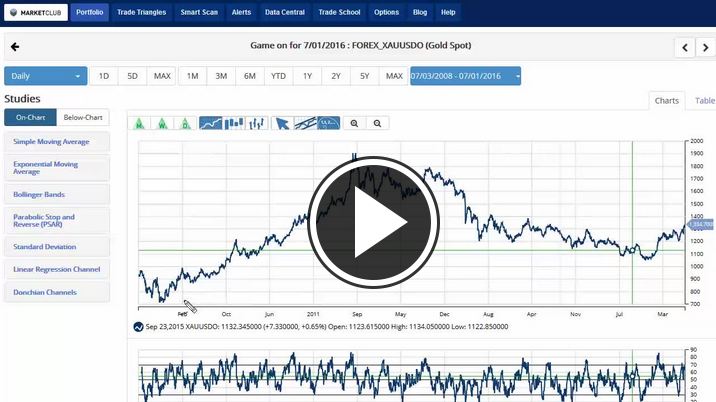716x402 pixels.
Task: Select the trend line drawing tool
Action: [305, 123]
